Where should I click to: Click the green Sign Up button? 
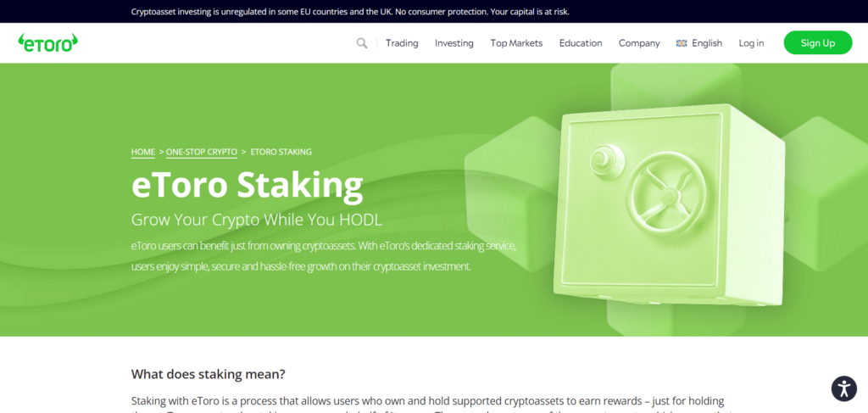tap(818, 42)
